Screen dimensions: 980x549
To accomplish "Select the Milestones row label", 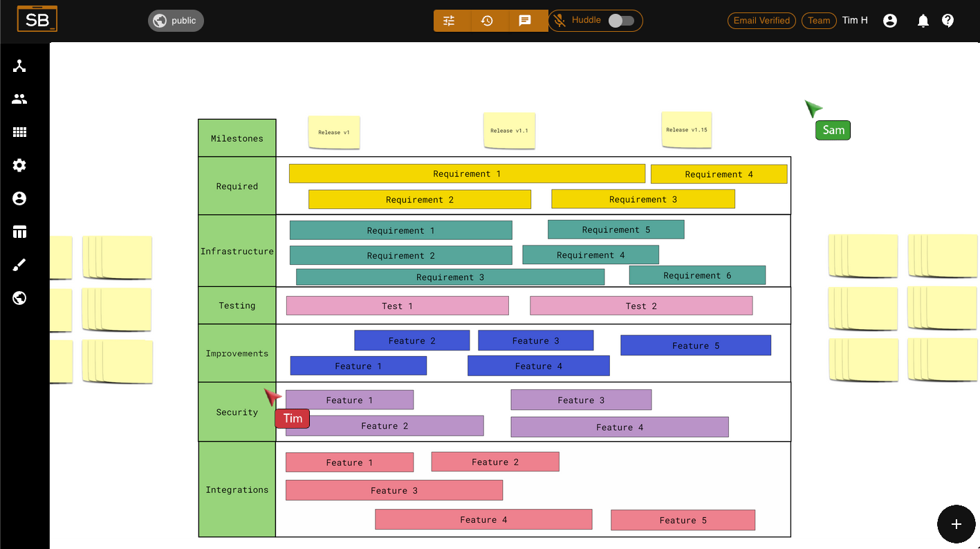I will pyautogui.click(x=237, y=138).
